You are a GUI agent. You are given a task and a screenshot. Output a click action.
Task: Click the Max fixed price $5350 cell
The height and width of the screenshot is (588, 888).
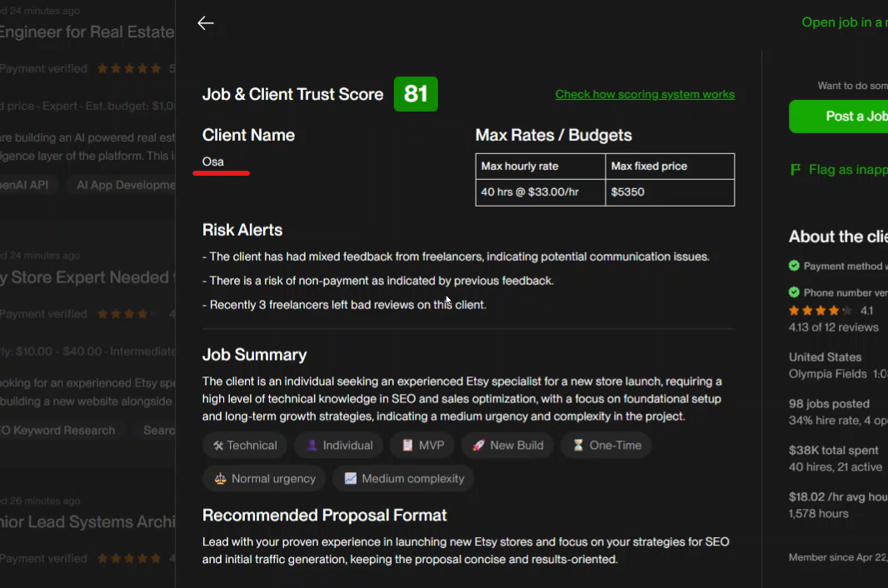coord(669,192)
